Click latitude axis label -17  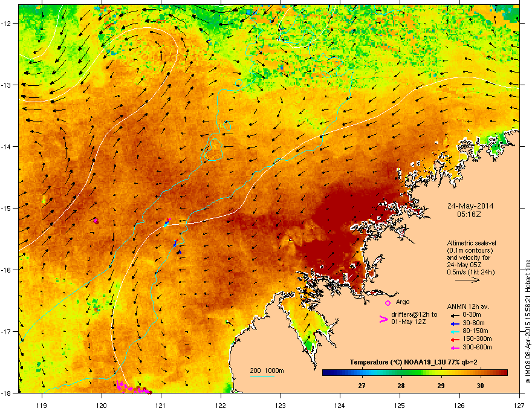6,332
